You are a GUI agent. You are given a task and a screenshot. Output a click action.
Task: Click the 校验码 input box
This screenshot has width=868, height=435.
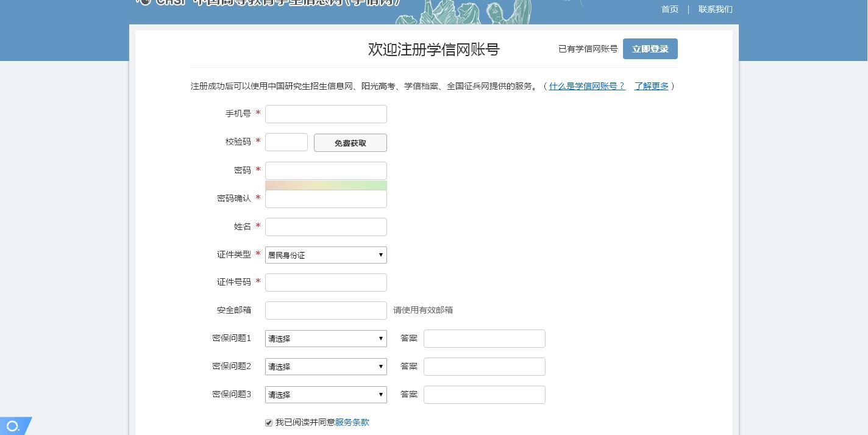tap(286, 142)
